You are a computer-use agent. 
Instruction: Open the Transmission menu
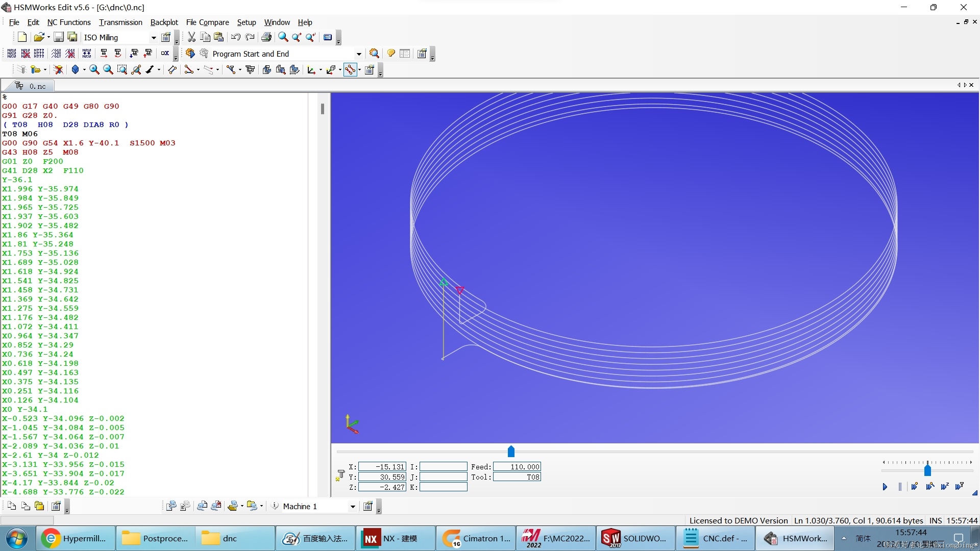point(120,22)
